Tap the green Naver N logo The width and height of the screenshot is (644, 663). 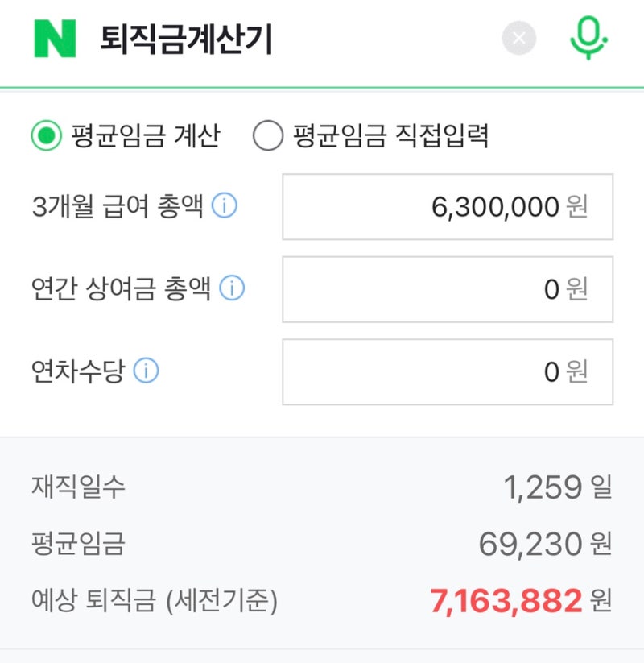(x=55, y=39)
